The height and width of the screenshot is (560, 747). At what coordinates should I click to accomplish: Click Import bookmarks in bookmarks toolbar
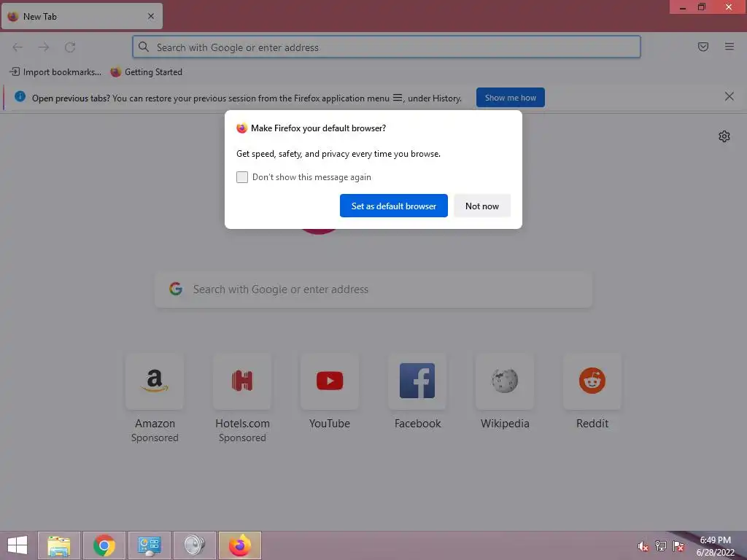pos(55,72)
